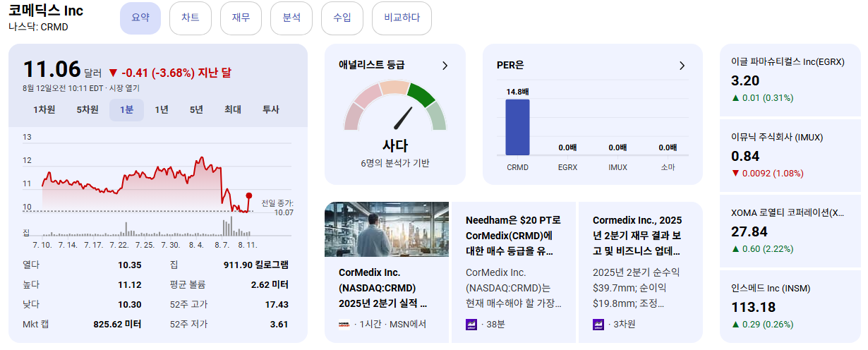The width and height of the screenshot is (868, 350).
Task: Click the 사다 rating label
Action: point(395,146)
